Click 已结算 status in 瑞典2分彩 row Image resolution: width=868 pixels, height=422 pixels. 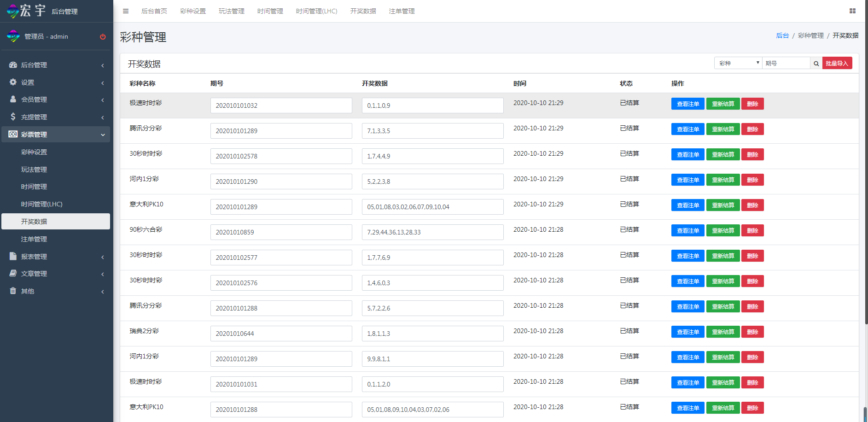tap(629, 331)
